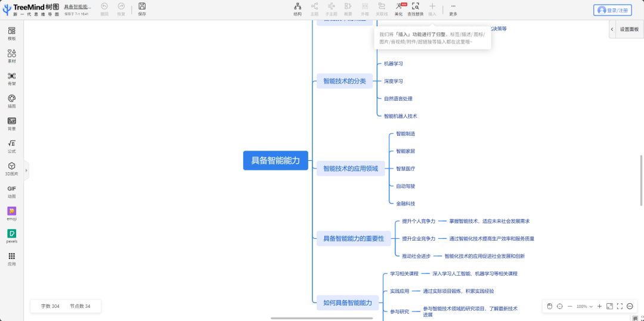Select the 自然语言处理 leaf node
644x321 pixels.
pos(398,98)
